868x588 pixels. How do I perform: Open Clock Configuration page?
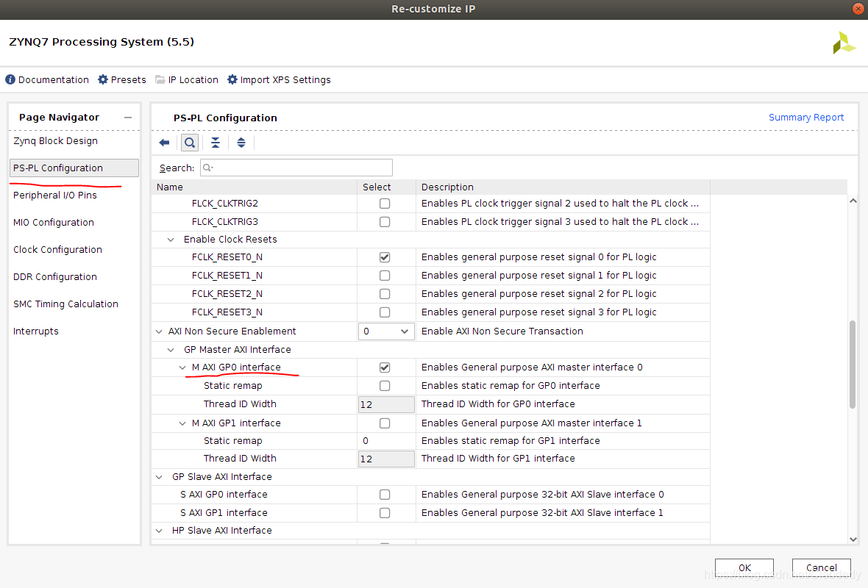(x=57, y=249)
